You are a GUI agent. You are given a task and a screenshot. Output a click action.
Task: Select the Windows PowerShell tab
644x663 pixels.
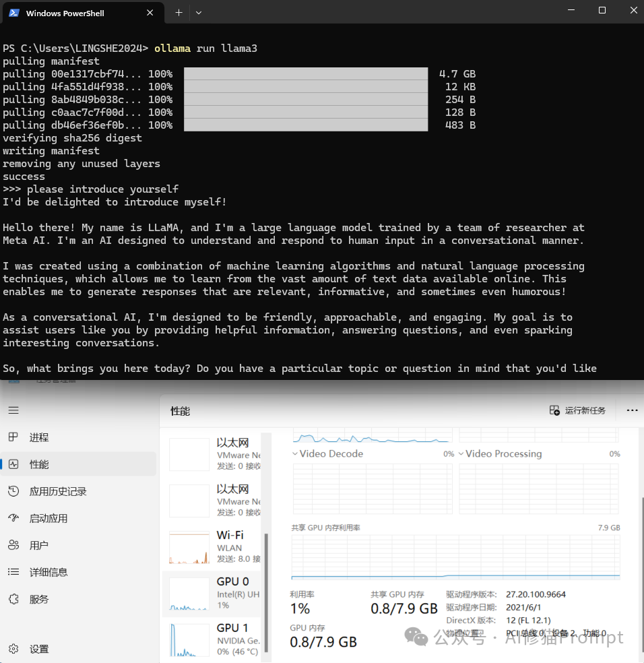(x=83, y=13)
